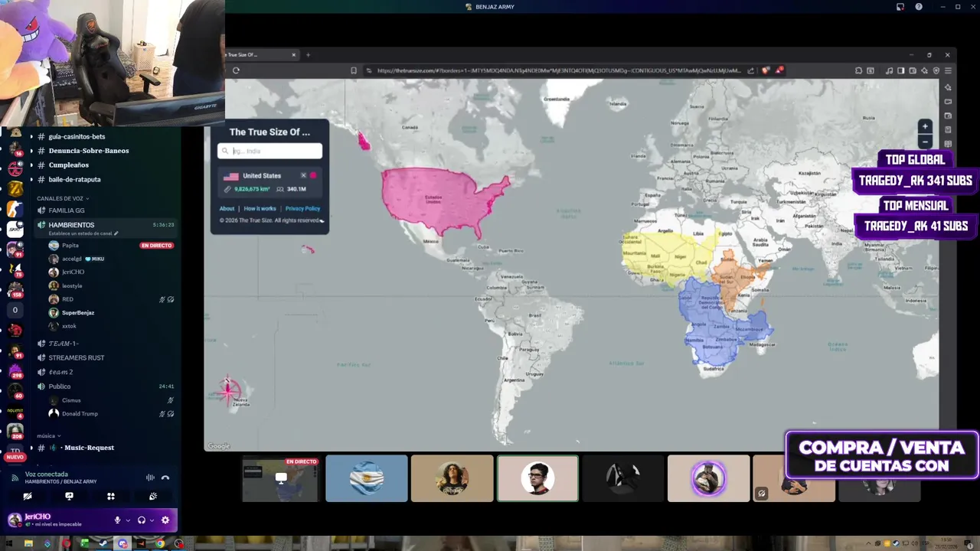Expand the Cumpleaños channel thread arrow

click(31, 165)
